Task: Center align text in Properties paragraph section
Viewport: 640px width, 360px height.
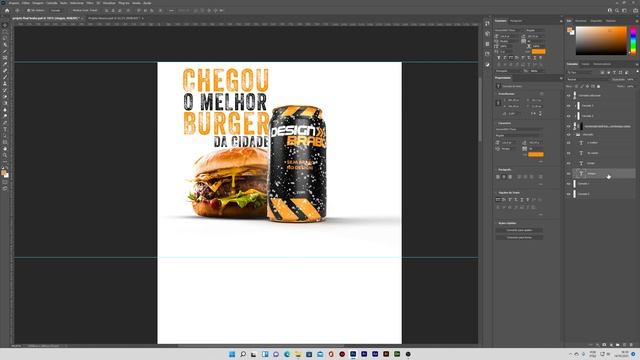Action: pyautogui.click(x=504, y=177)
